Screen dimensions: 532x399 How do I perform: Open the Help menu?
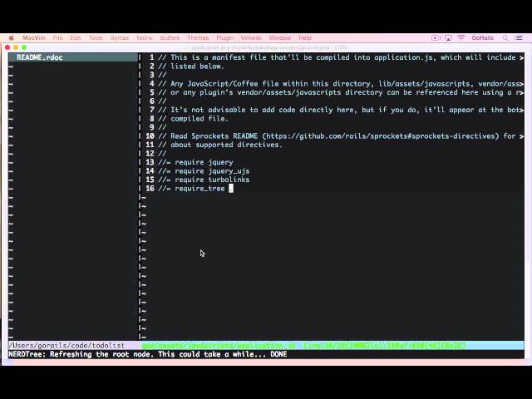(305, 37)
